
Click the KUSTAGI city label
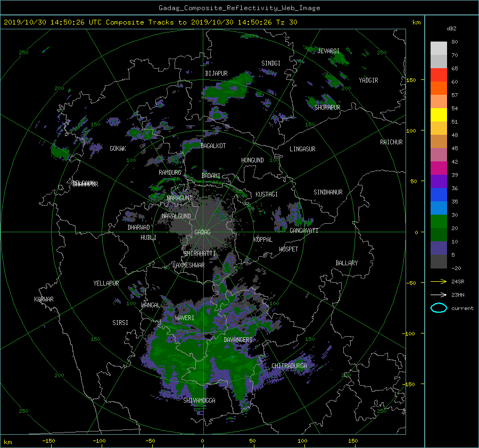click(x=267, y=194)
